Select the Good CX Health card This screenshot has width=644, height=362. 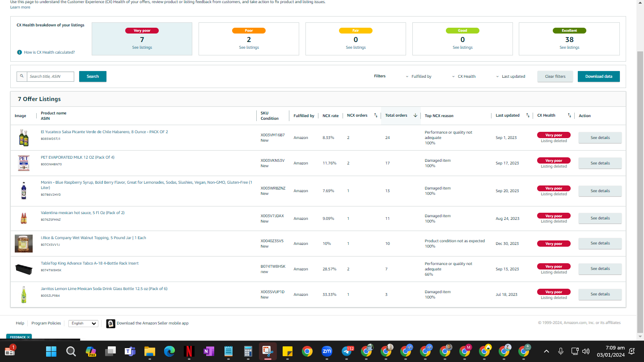[x=462, y=39]
